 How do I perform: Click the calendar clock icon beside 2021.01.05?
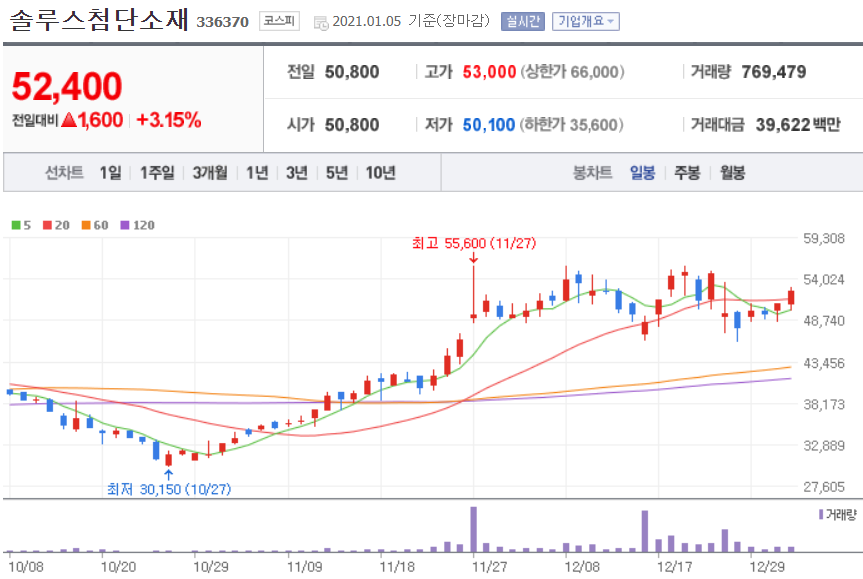[x=320, y=23]
